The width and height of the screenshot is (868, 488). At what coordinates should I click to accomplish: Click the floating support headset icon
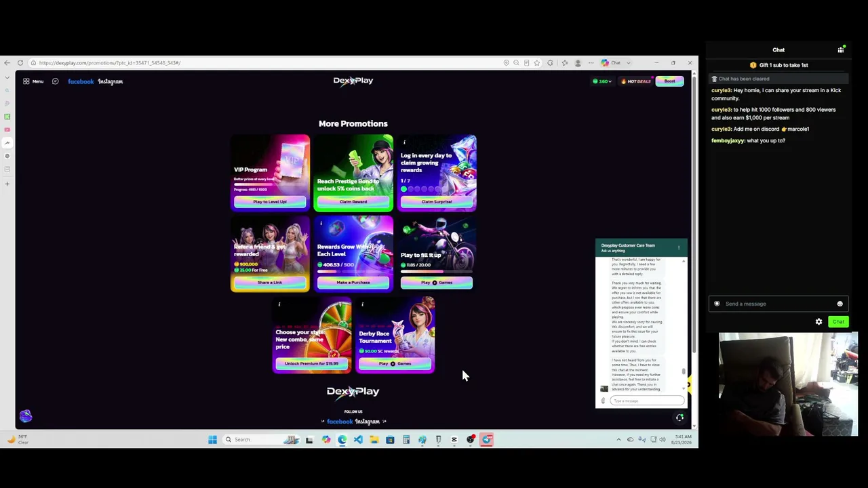click(x=679, y=418)
